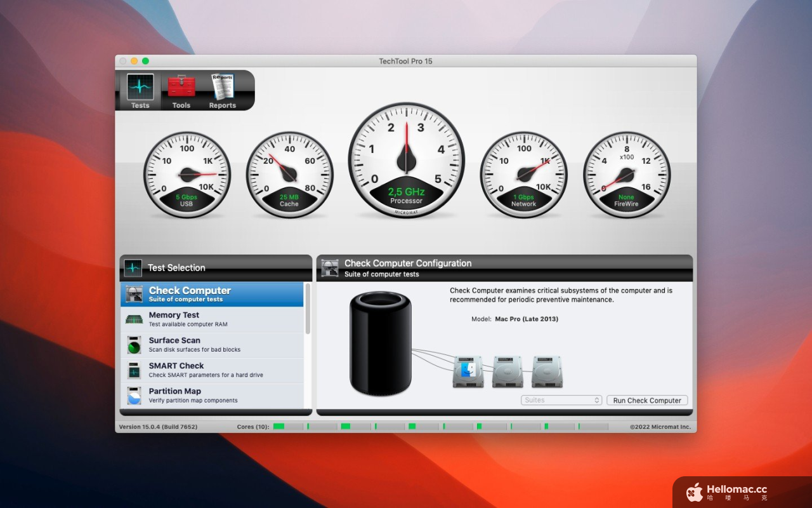Click the Cache size gauge
Image resolution: width=812 pixels, height=508 pixels.
289,175
